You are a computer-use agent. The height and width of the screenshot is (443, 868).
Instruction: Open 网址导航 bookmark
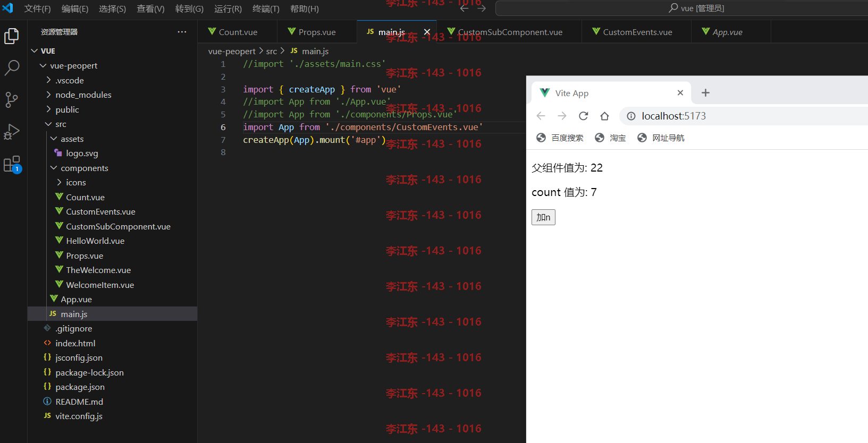click(661, 138)
